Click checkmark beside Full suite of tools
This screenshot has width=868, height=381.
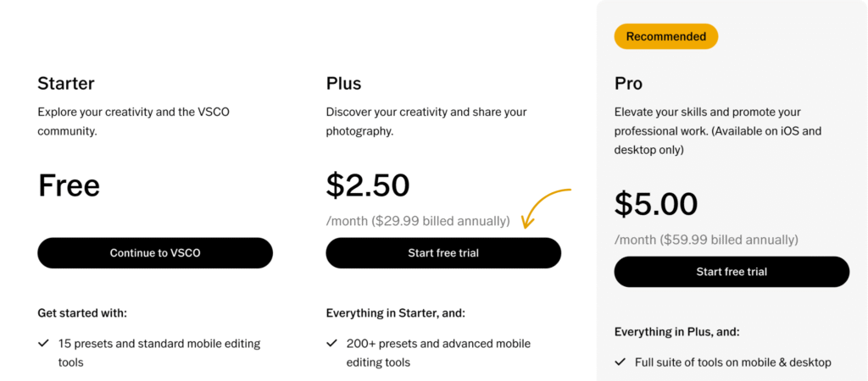pyautogui.click(x=620, y=362)
